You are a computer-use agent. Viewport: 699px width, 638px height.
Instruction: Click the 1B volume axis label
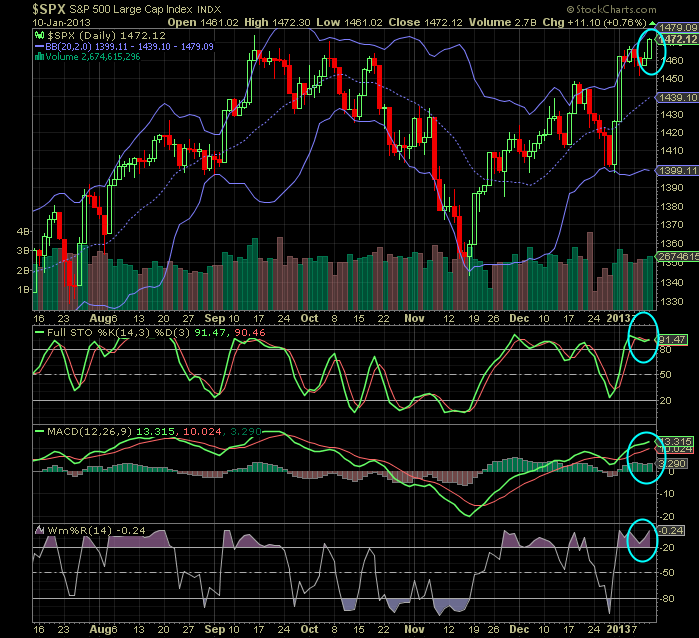(x=23, y=289)
